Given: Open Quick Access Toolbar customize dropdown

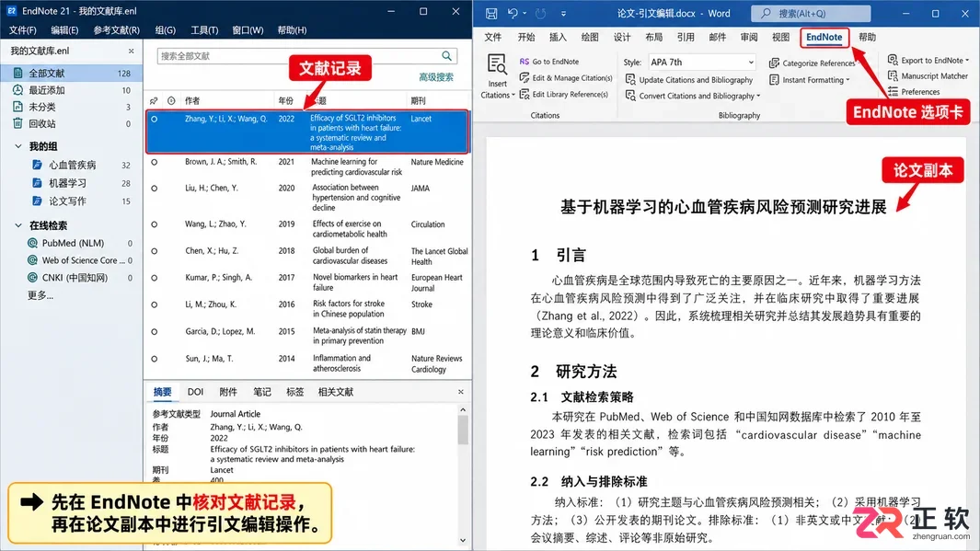Looking at the screenshot, I should point(564,13).
